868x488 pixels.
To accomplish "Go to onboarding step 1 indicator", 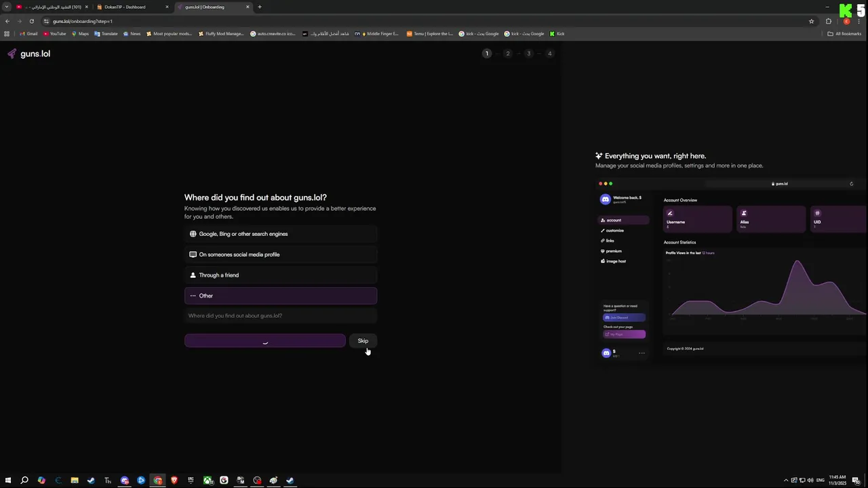I will tap(486, 54).
